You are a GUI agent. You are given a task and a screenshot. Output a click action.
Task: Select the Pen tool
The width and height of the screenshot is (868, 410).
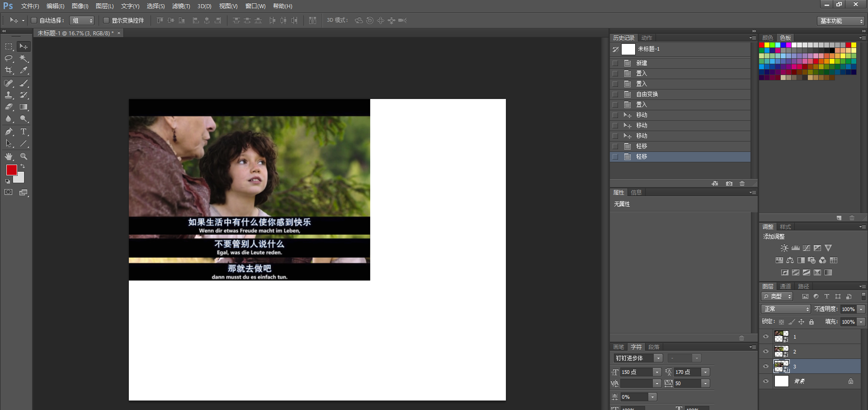(9, 132)
